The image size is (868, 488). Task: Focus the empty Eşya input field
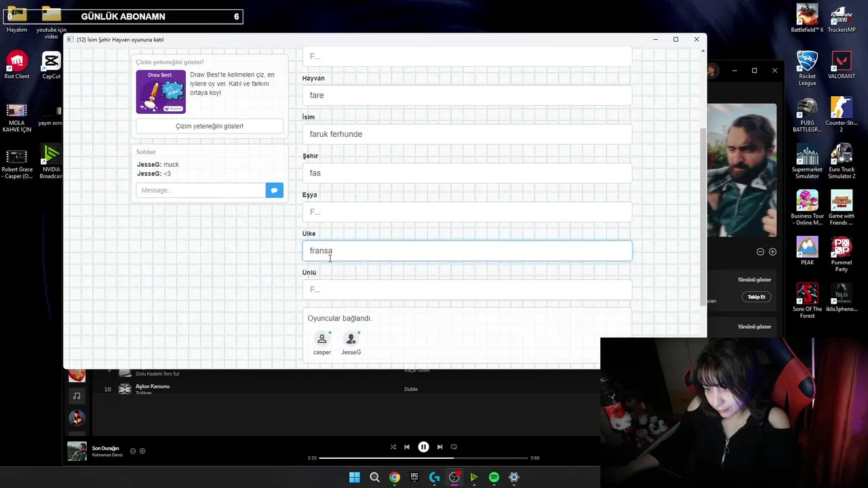467,212
